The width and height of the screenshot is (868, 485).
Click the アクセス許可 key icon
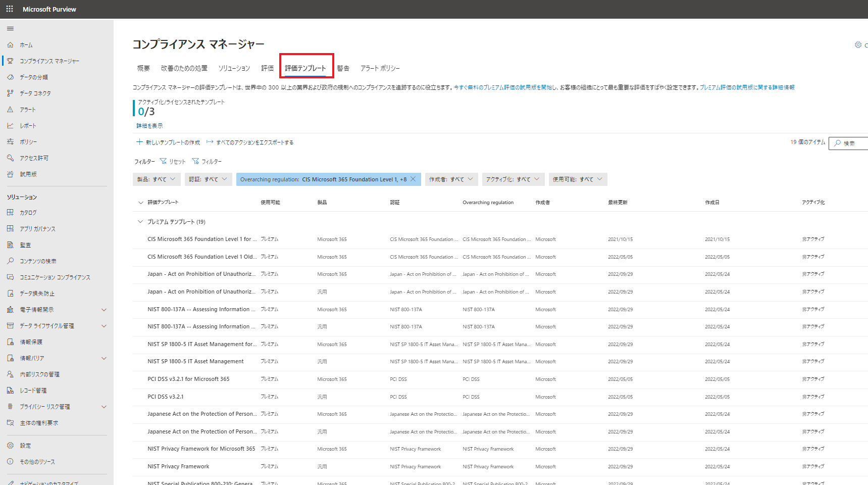click(x=10, y=158)
